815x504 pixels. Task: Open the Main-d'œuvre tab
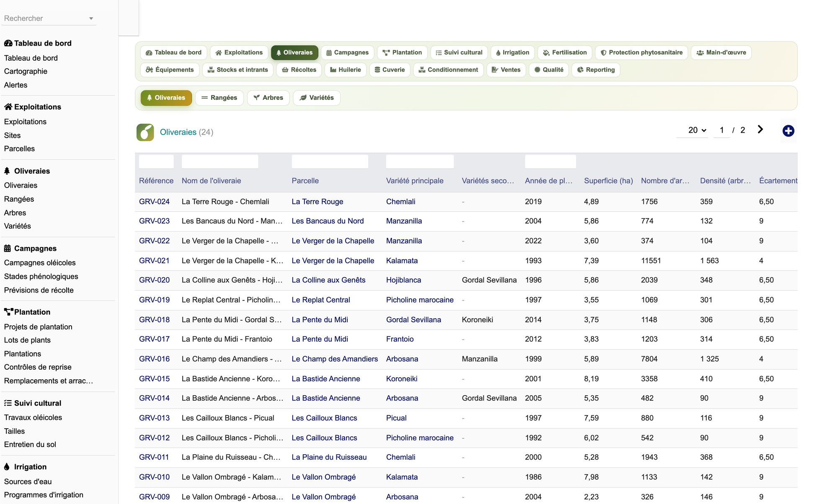721,52
